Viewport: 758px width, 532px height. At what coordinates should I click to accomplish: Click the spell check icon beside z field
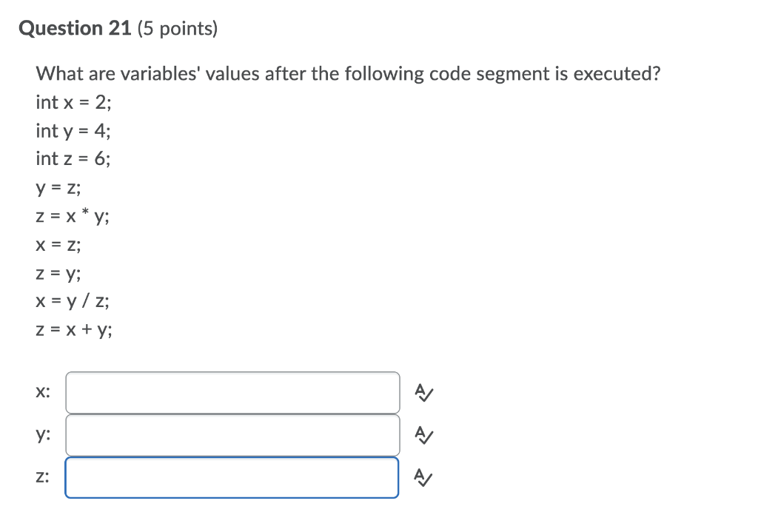423,477
